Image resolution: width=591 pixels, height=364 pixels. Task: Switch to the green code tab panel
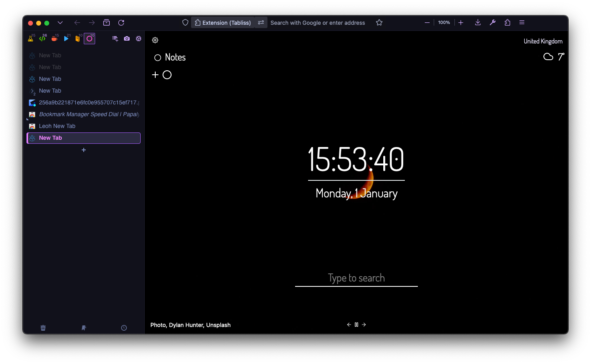[x=42, y=39]
